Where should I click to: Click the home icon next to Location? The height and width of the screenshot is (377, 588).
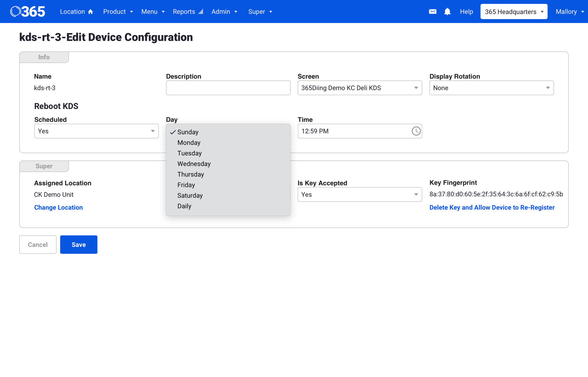[x=91, y=12]
